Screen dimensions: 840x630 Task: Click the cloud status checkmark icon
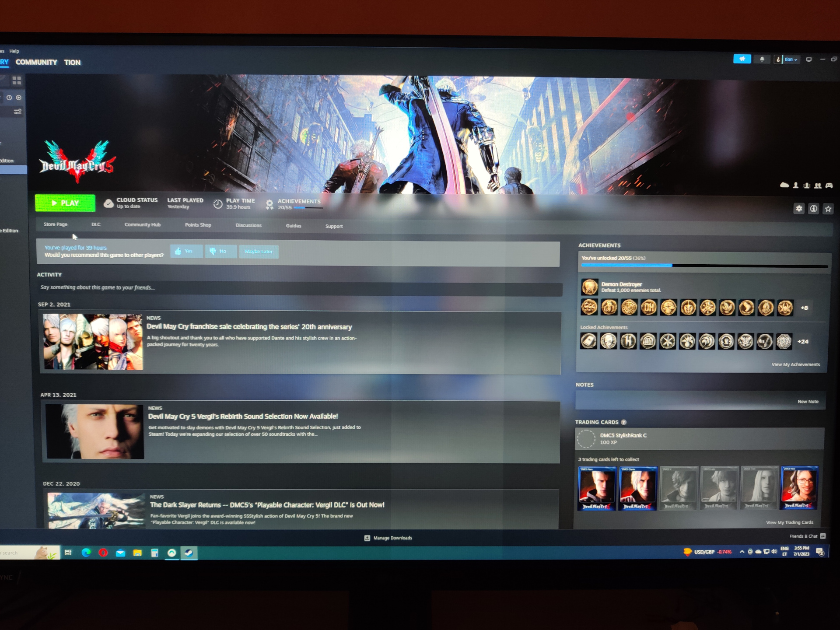point(108,203)
